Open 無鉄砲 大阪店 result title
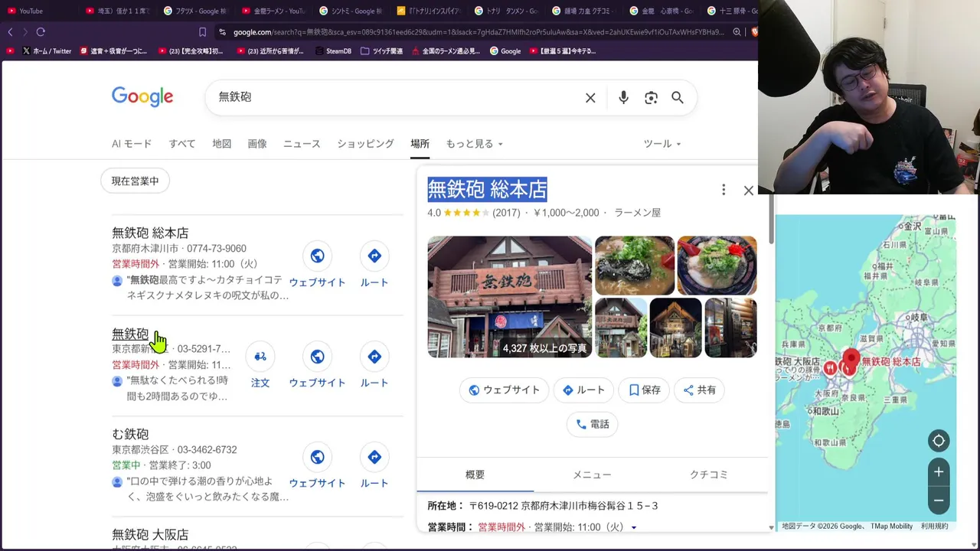The height and width of the screenshot is (551, 980). [x=150, y=534]
